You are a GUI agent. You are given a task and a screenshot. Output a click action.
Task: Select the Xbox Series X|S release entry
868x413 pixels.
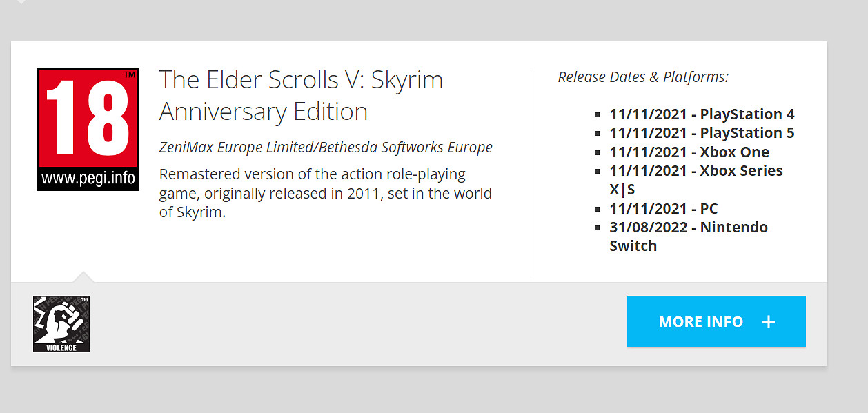pos(696,180)
